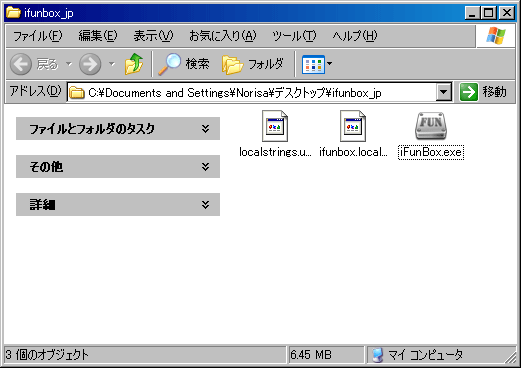Click the 6.45 MB status text
The height and width of the screenshot is (368, 521).
click(311, 355)
